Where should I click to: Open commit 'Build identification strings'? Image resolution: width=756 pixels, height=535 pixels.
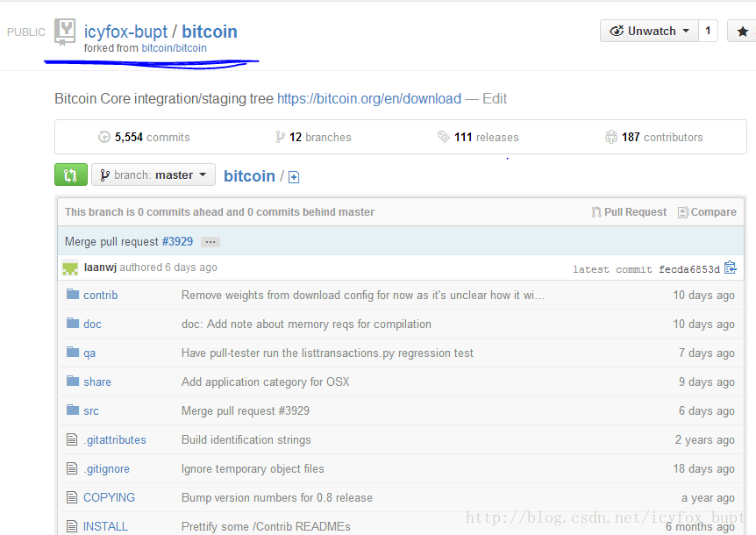click(246, 439)
